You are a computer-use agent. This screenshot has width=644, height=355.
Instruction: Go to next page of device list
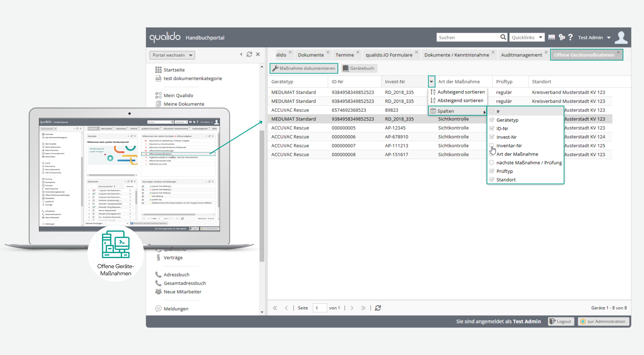pos(352,308)
